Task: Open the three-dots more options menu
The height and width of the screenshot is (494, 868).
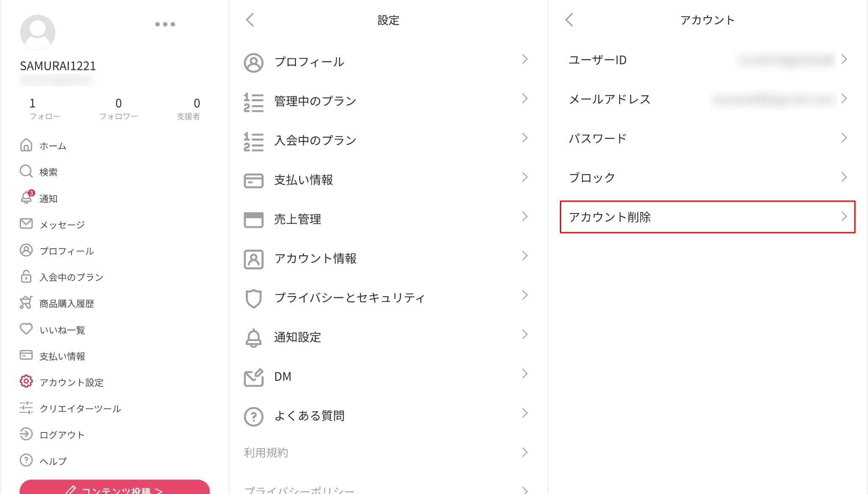Action: click(x=165, y=24)
